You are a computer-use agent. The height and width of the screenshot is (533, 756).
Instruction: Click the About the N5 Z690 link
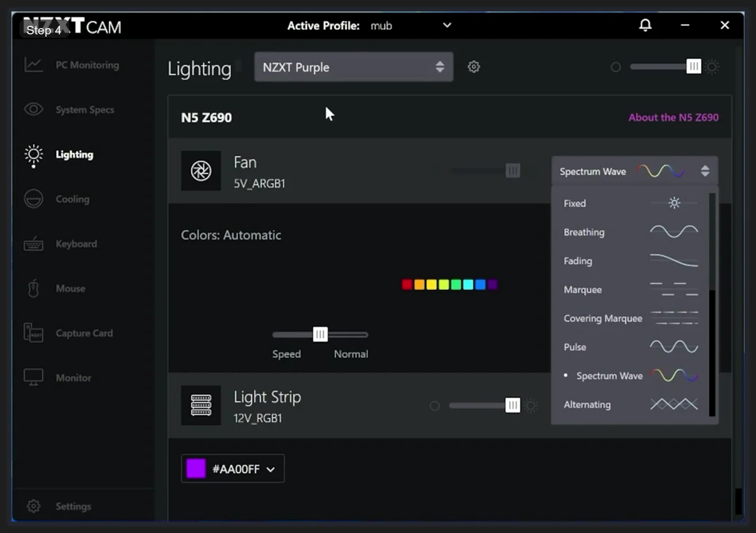click(674, 117)
